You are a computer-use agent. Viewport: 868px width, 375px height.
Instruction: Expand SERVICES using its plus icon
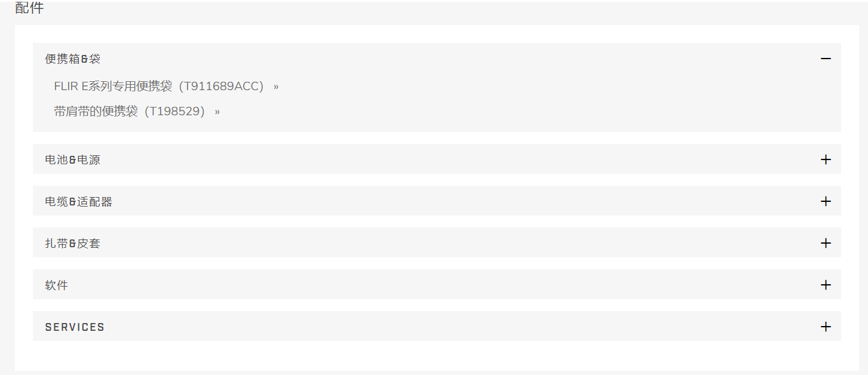[x=826, y=327]
